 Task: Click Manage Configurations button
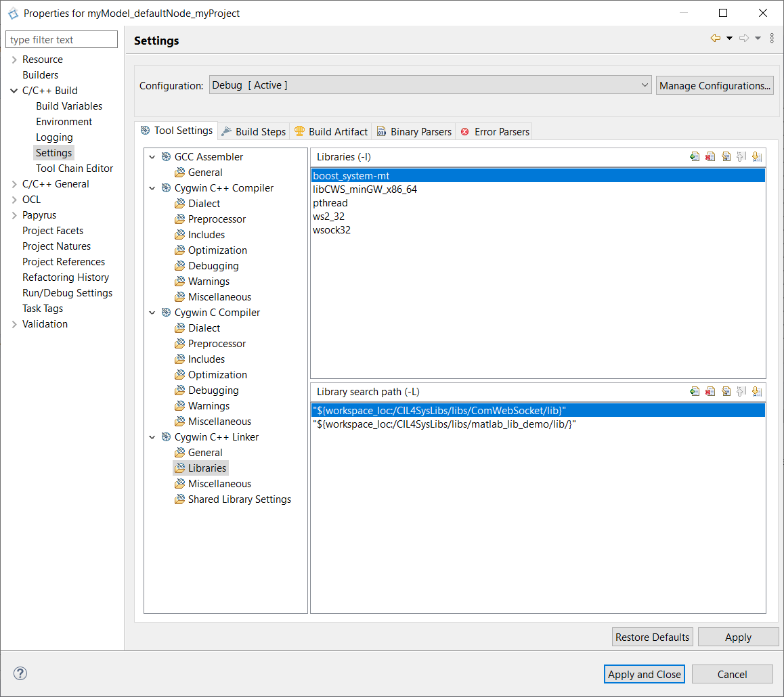pos(714,85)
